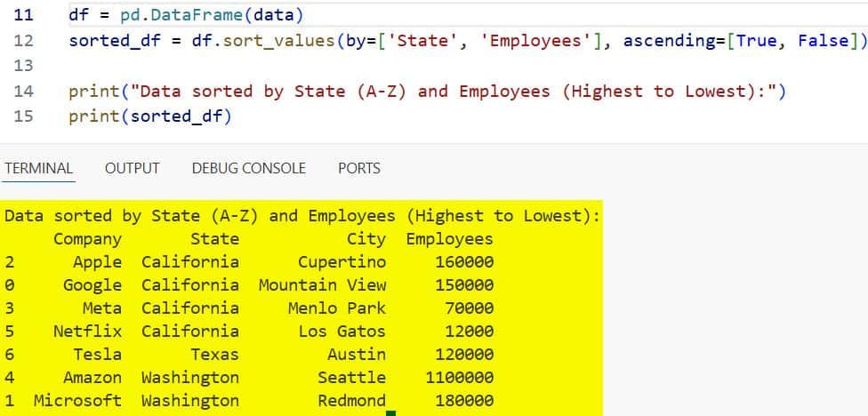Click 'print(sorted_df)' on line 15
Image resolution: width=868 pixels, height=416 pixels.
tap(150, 116)
